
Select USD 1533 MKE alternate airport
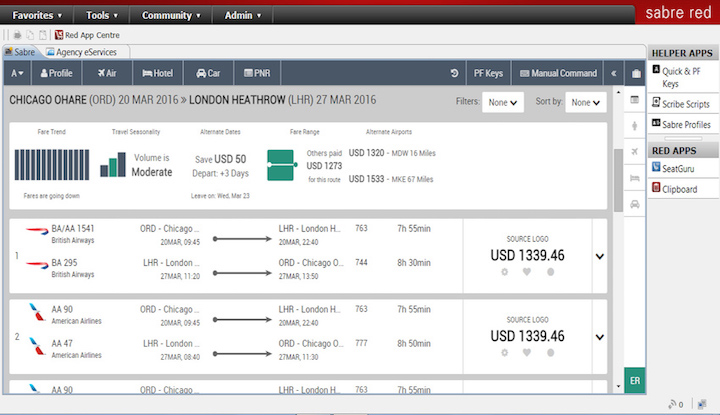tap(391, 179)
